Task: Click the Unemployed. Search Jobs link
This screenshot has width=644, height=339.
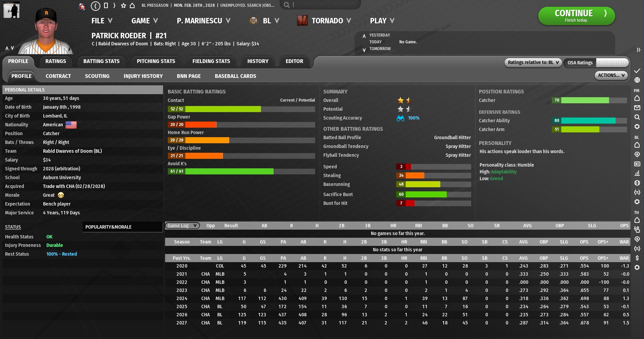Action: pyautogui.click(x=247, y=5)
